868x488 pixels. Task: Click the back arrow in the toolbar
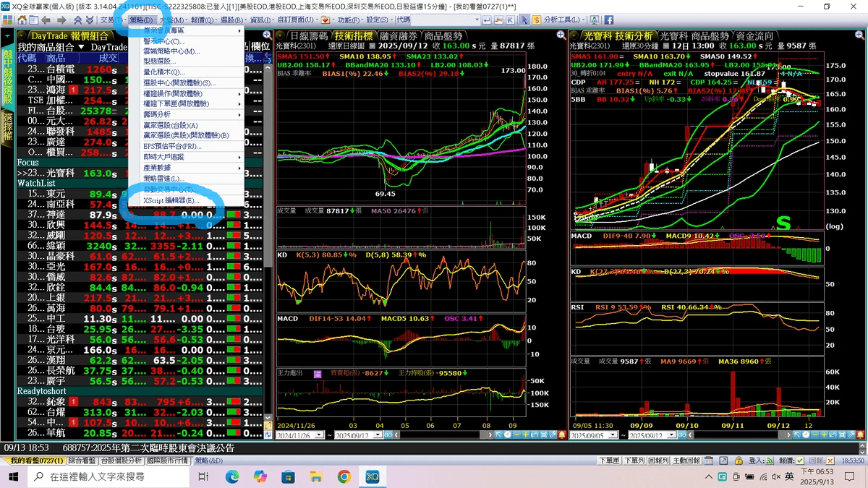46,20
